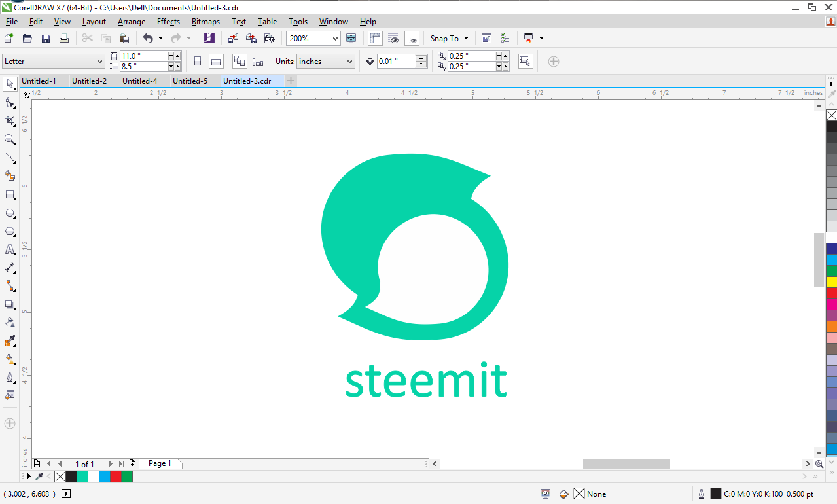Click the Export icon
The height and width of the screenshot is (504, 837).
251,39
